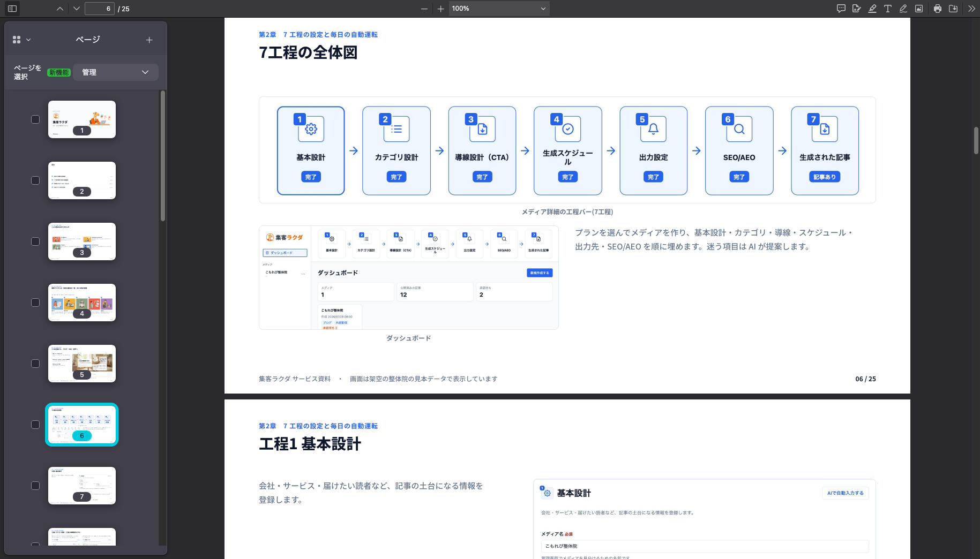The width and height of the screenshot is (980, 559).
Task: Open page 7 thumbnail
Action: (x=82, y=486)
